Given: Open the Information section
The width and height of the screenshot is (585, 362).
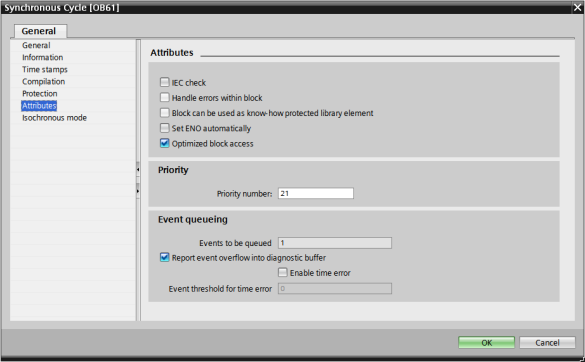Looking at the screenshot, I should 43,57.
